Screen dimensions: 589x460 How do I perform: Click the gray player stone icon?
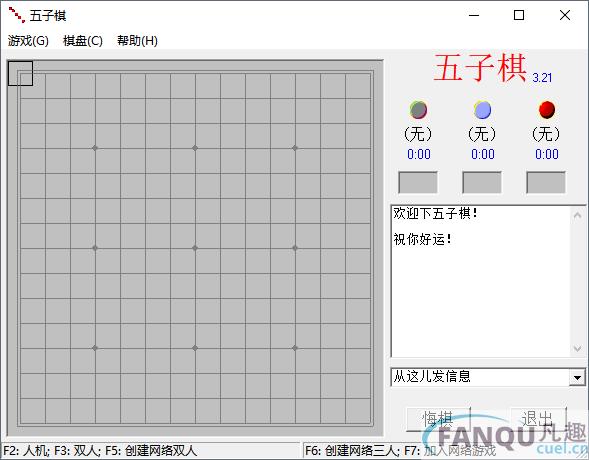pos(418,110)
